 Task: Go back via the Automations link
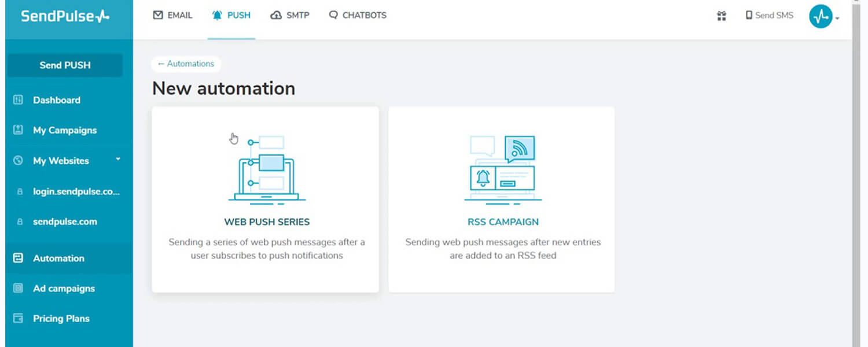click(186, 64)
